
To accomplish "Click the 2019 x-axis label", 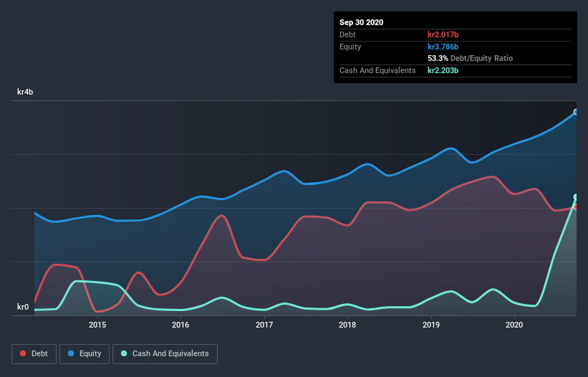I will tap(431, 325).
